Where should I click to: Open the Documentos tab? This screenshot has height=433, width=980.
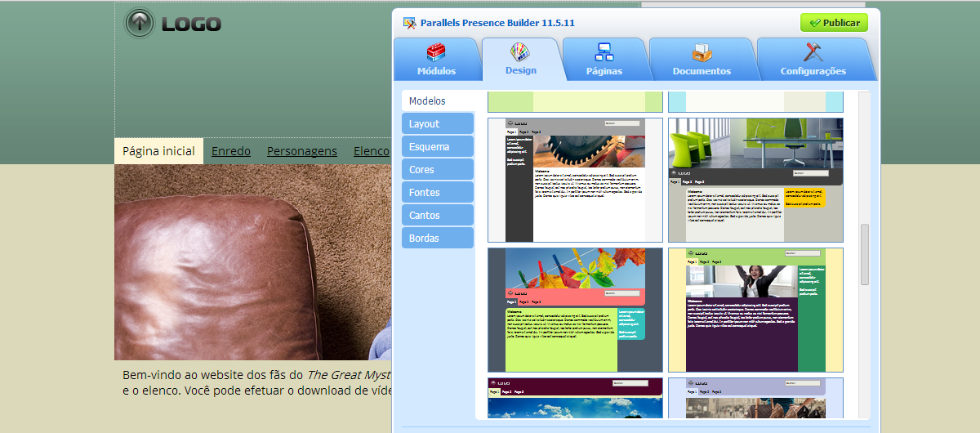[702, 60]
